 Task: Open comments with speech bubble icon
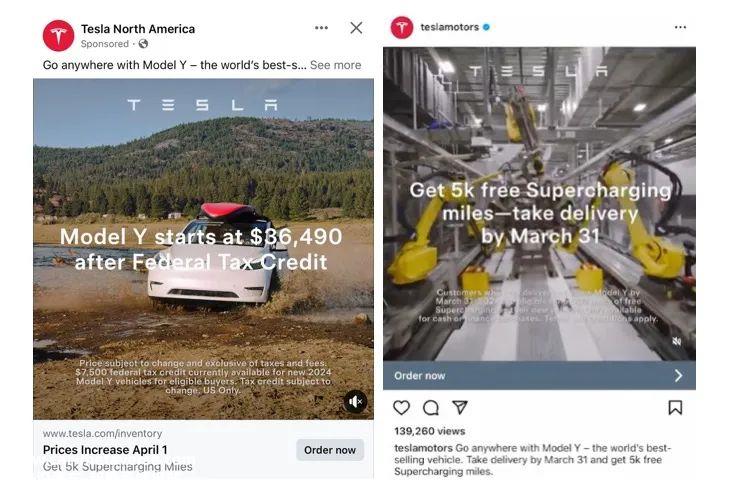coord(430,407)
